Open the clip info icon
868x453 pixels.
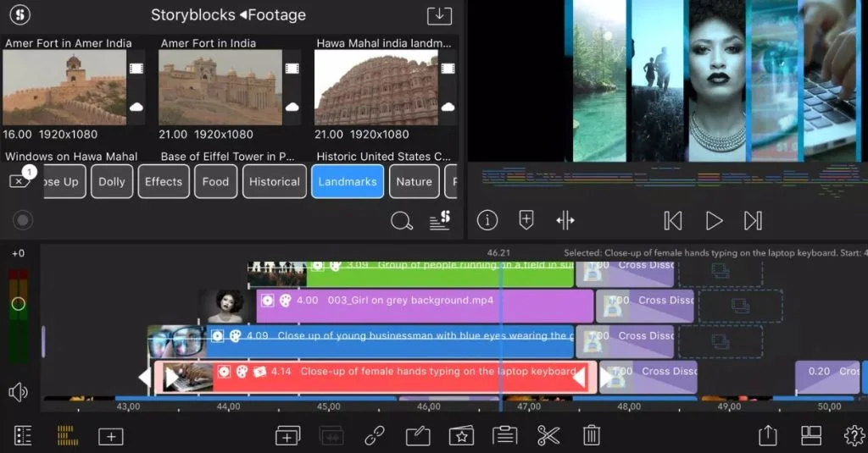point(487,220)
